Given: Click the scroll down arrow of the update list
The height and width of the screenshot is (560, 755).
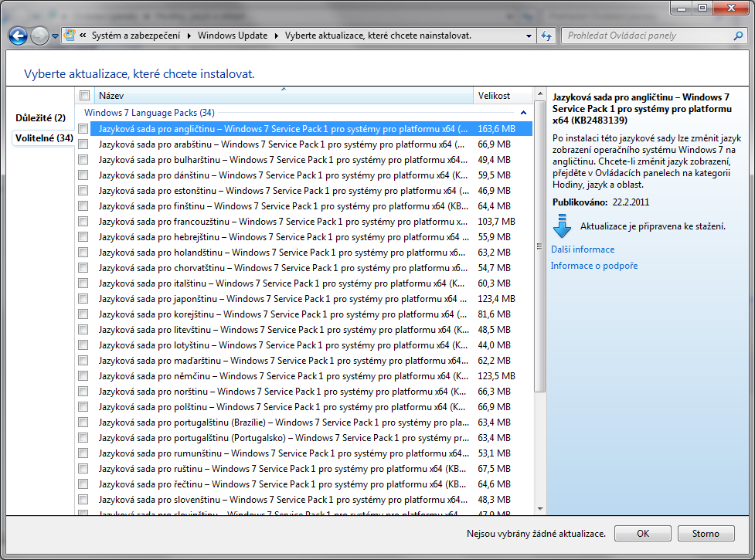Looking at the screenshot, I should 539,508.
